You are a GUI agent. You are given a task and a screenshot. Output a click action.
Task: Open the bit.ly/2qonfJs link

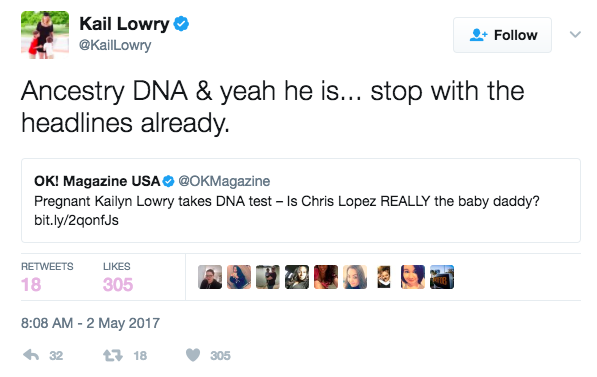pos(76,220)
